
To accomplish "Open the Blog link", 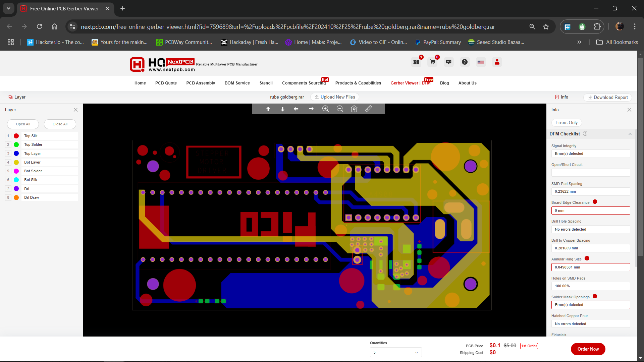I will coord(444,83).
